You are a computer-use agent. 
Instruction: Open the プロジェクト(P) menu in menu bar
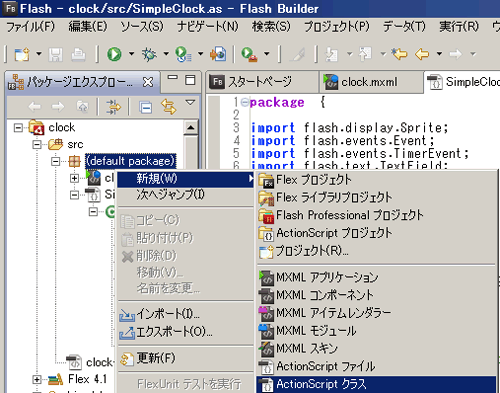point(337,27)
